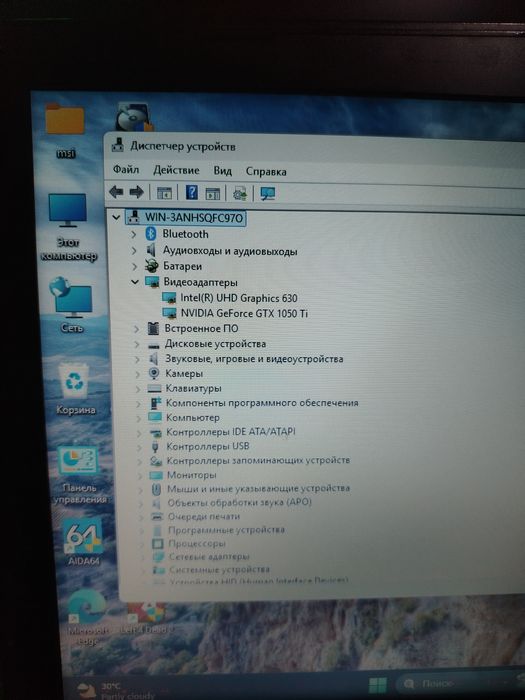Expand the Камеры category

point(138,374)
